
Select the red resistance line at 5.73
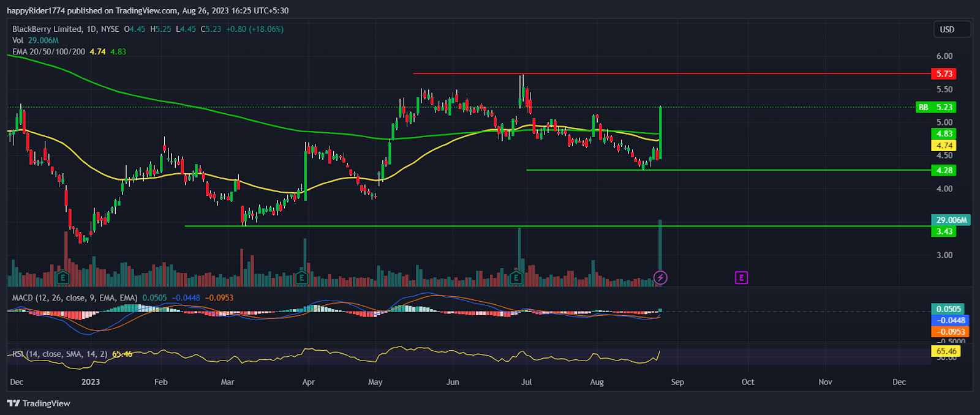(x=671, y=73)
